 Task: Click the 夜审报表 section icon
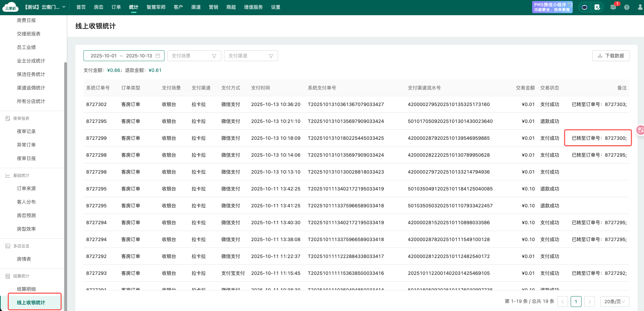(8, 119)
